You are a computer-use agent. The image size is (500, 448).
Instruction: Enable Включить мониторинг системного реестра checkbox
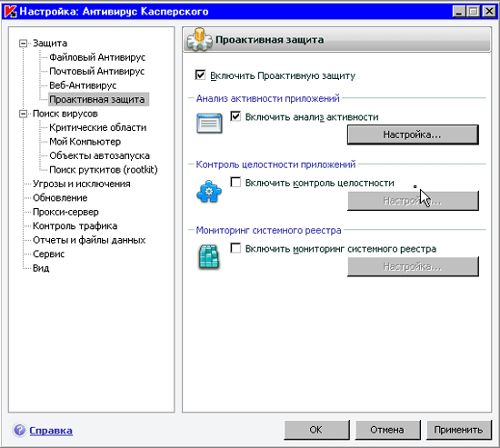(235, 248)
